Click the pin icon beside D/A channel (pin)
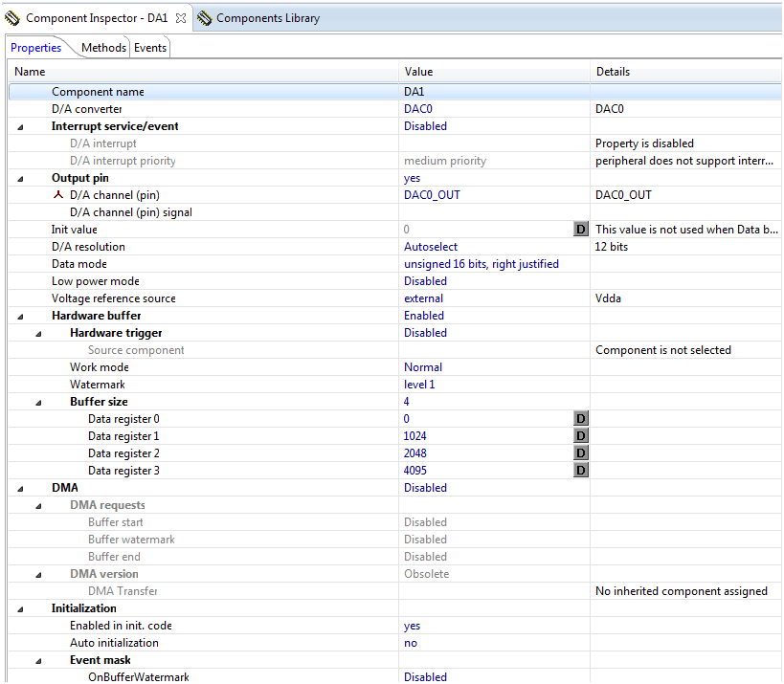784x684 pixels. click(57, 195)
